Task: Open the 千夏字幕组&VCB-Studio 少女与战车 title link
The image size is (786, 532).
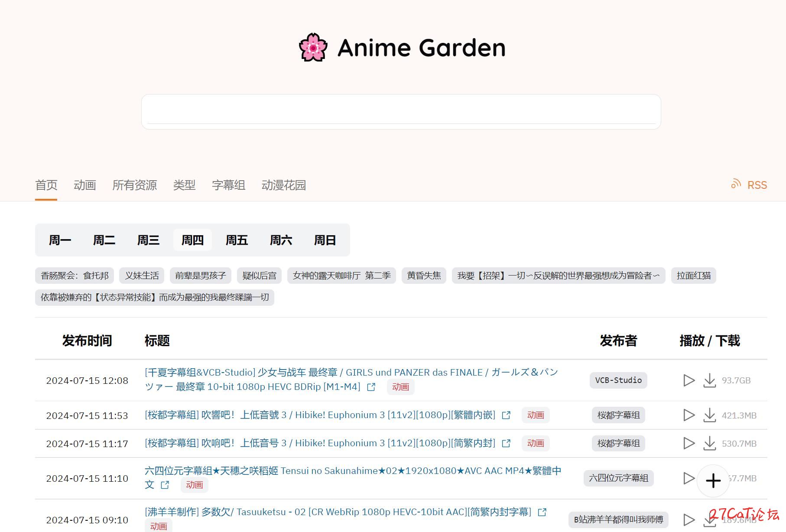Action: (351, 379)
